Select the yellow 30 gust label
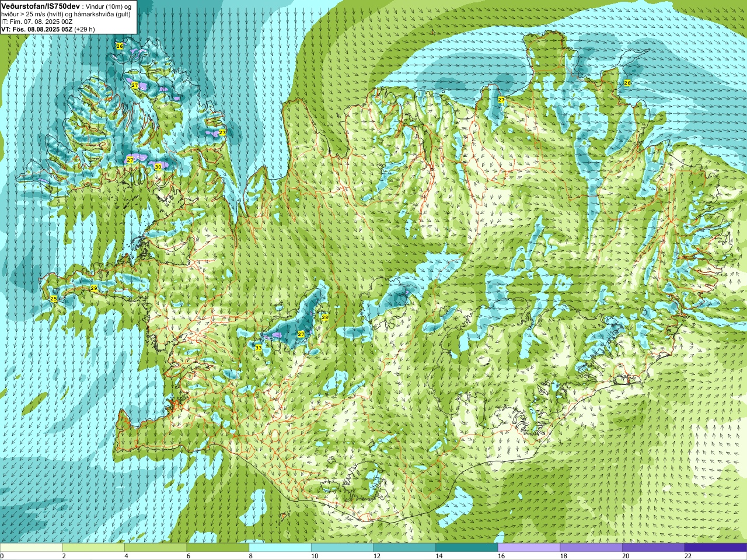 click(158, 167)
